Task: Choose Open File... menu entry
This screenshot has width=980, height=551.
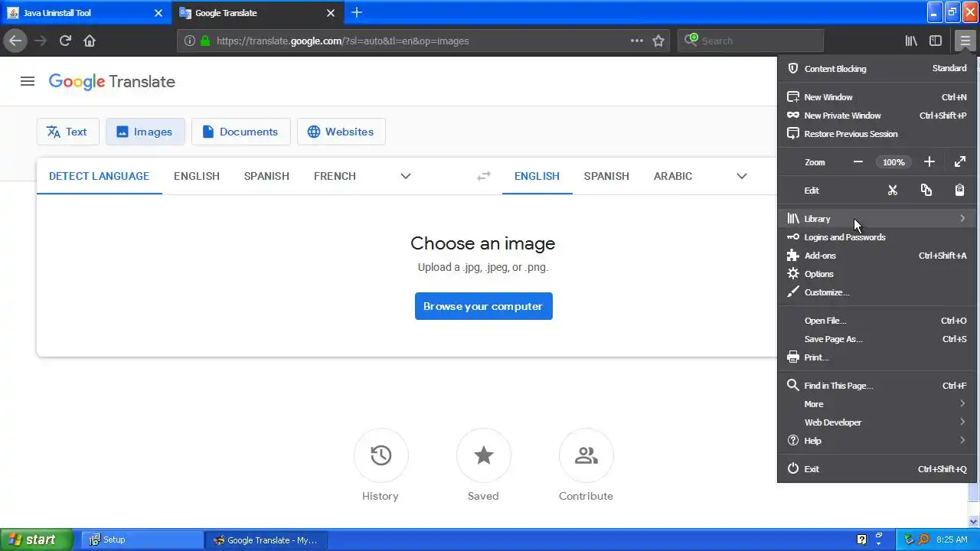Action: tap(877, 321)
